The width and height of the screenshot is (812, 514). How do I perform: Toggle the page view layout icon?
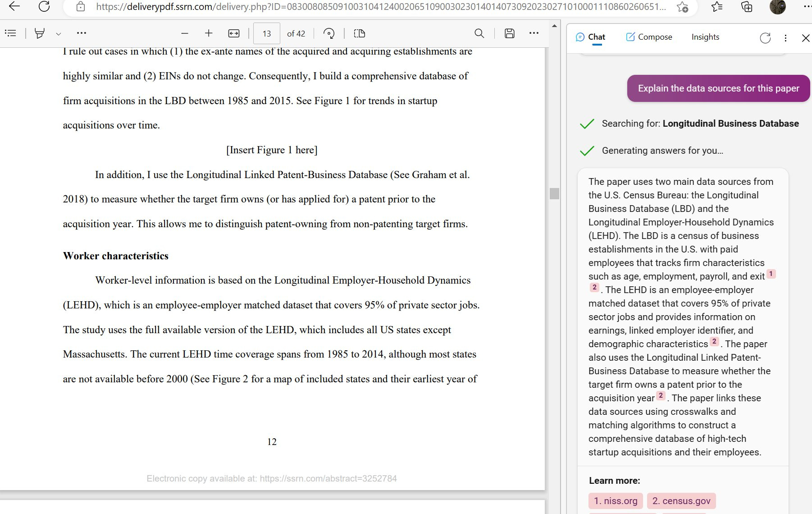tap(360, 33)
